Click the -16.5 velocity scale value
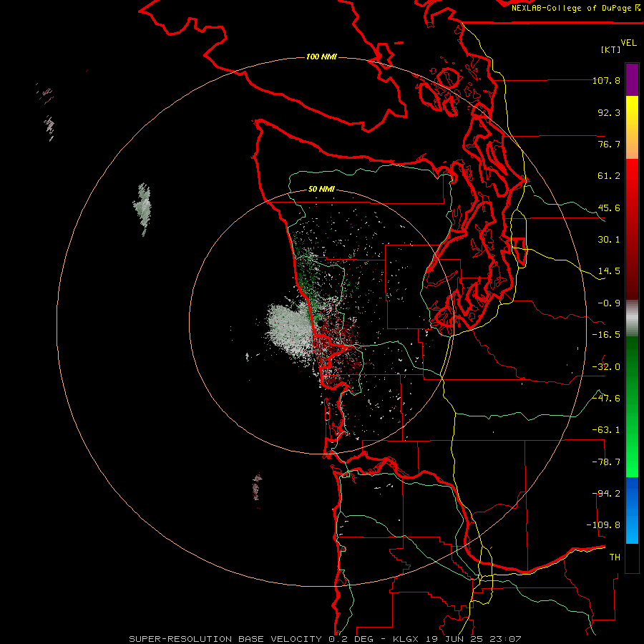644x644 pixels. click(606, 335)
